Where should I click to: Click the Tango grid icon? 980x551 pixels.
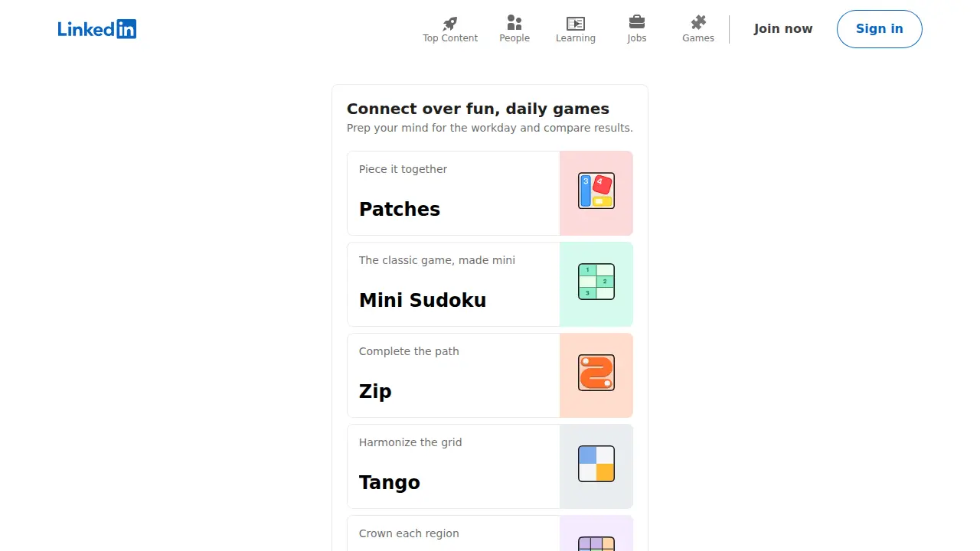(596, 464)
